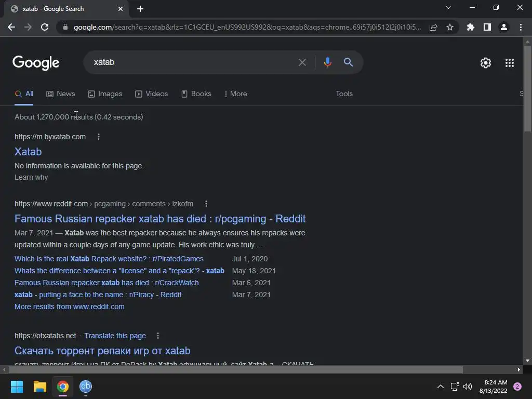Open the Russian torrent repack result title

tap(102, 351)
